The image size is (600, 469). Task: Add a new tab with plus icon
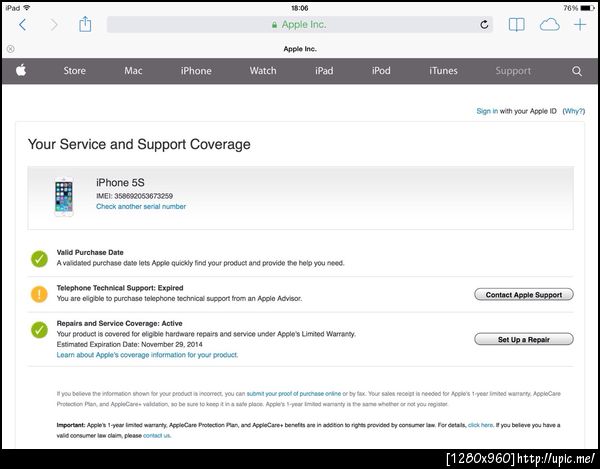pos(580,24)
